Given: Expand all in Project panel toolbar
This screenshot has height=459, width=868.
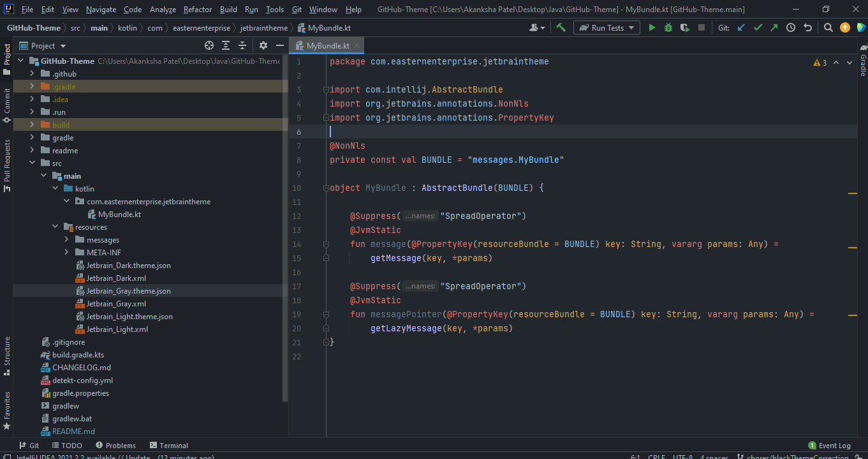Looking at the screenshot, I should pyautogui.click(x=226, y=45).
